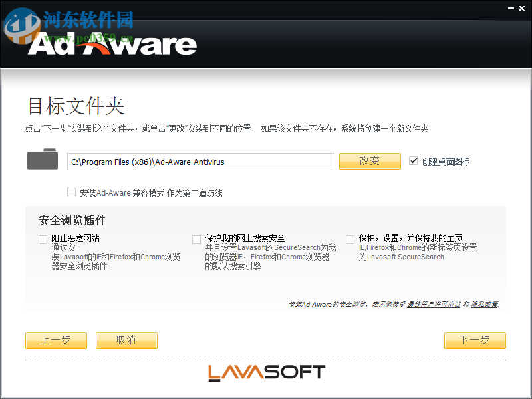Check the 阻止恶意网站 option
This screenshot has height=399, width=532.
pos(44,239)
